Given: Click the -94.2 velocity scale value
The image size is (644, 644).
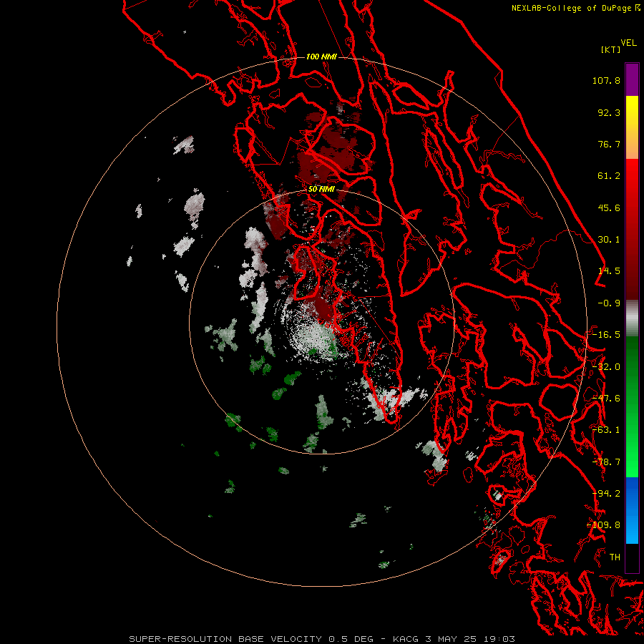Looking at the screenshot, I should (606, 494).
